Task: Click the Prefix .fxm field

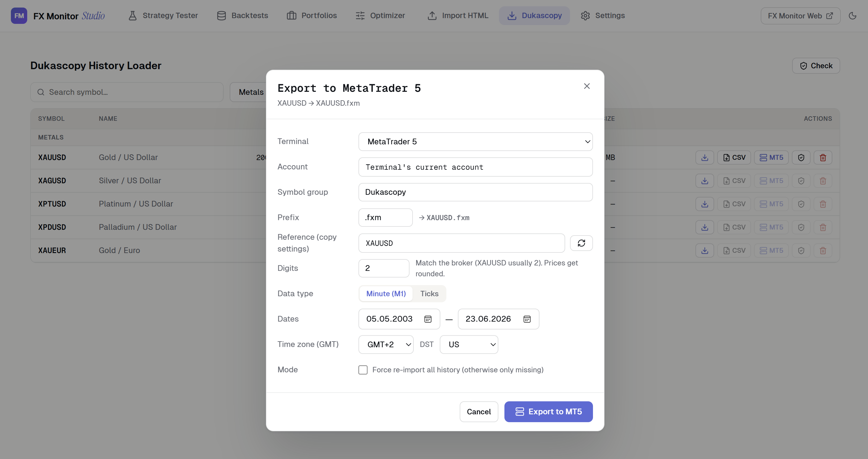Action: click(x=385, y=217)
